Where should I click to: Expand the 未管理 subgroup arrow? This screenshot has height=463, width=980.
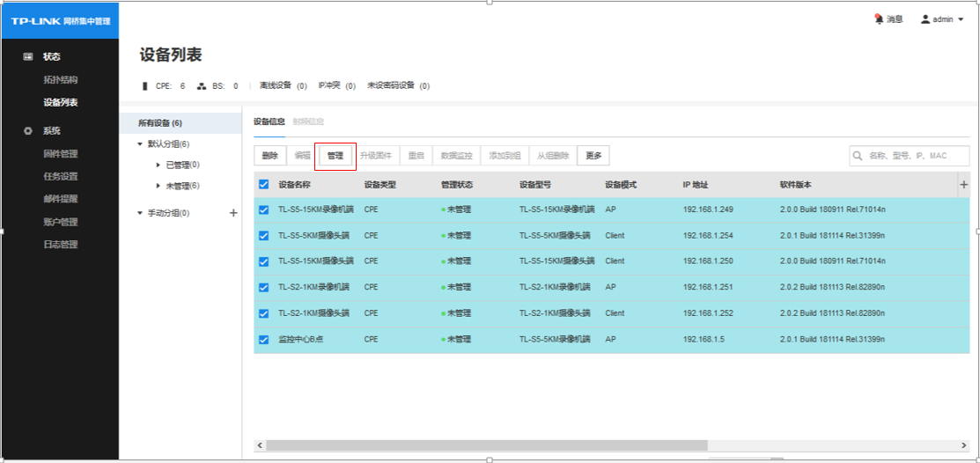click(158, 186)
